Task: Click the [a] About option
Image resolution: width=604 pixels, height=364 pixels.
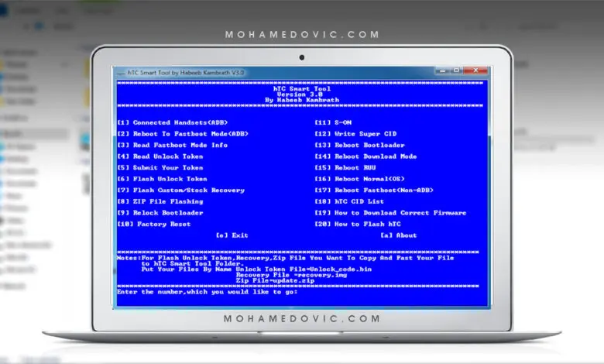Action: click(x=399, y=235)
